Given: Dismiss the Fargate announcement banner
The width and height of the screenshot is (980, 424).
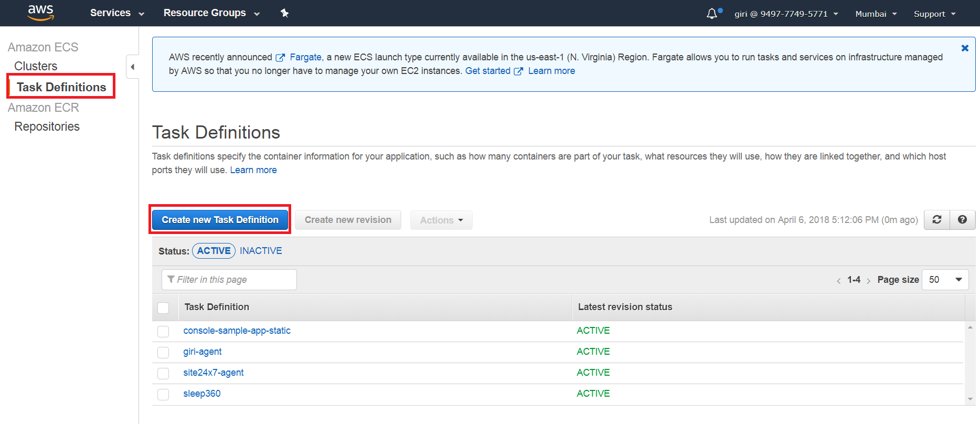Looking at the screenshot, I should 964,48.
